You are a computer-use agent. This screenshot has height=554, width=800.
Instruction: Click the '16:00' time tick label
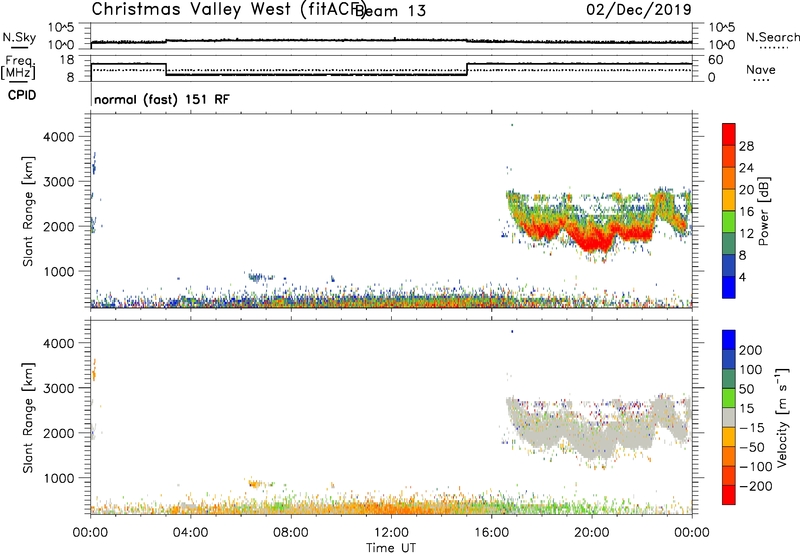[x=491, y=533]
